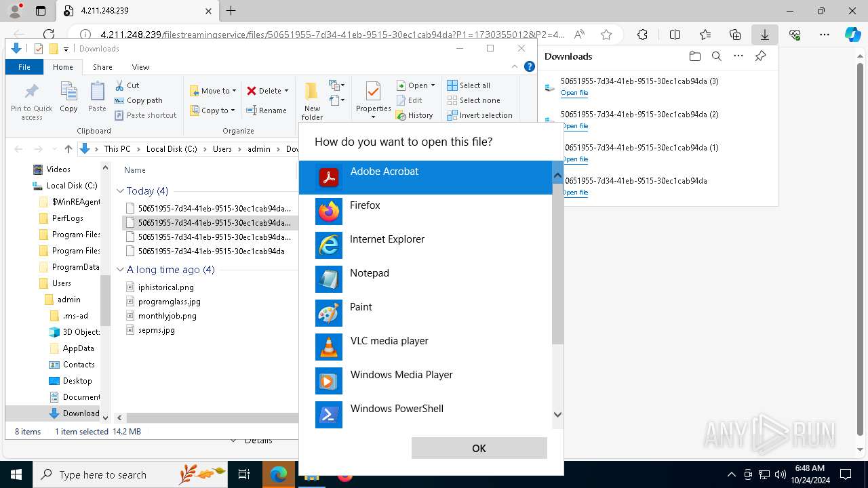Confirm the app choice with OK
The width and height of the screenshot is (868, 488).
(479, 448)
